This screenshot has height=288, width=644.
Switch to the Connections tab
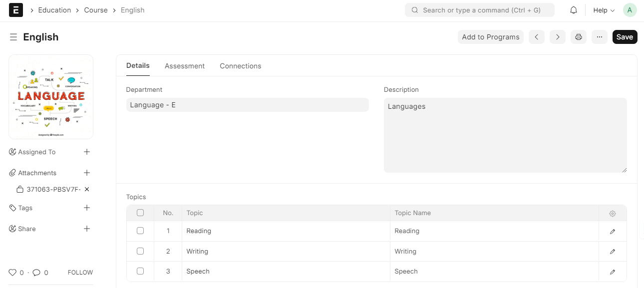[x=240, y=66]
